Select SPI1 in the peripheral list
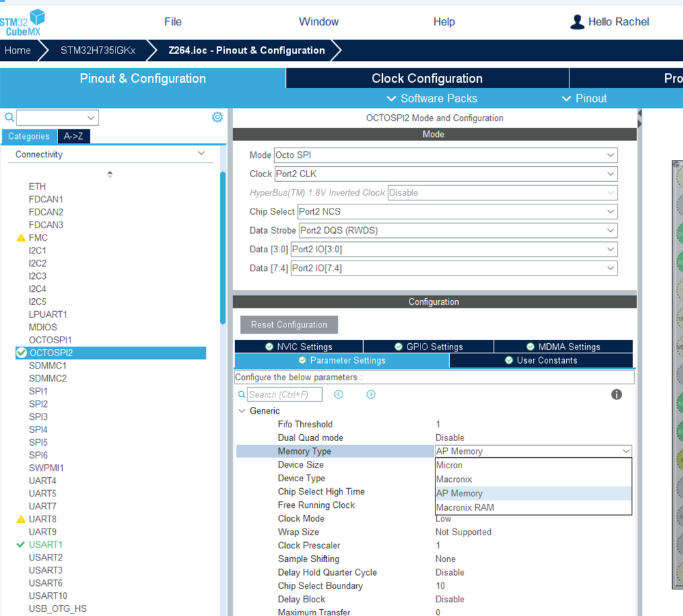Viewport: 683px width, 616px height. (38, 391)
